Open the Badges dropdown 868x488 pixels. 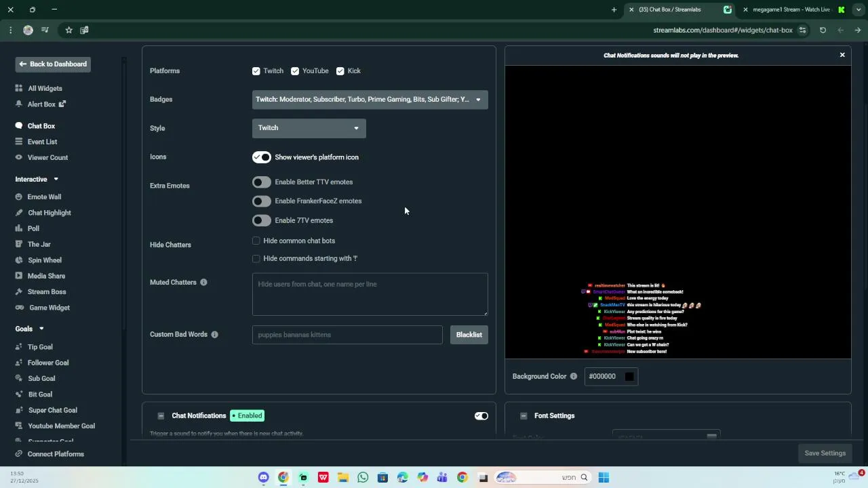(370, 100)
